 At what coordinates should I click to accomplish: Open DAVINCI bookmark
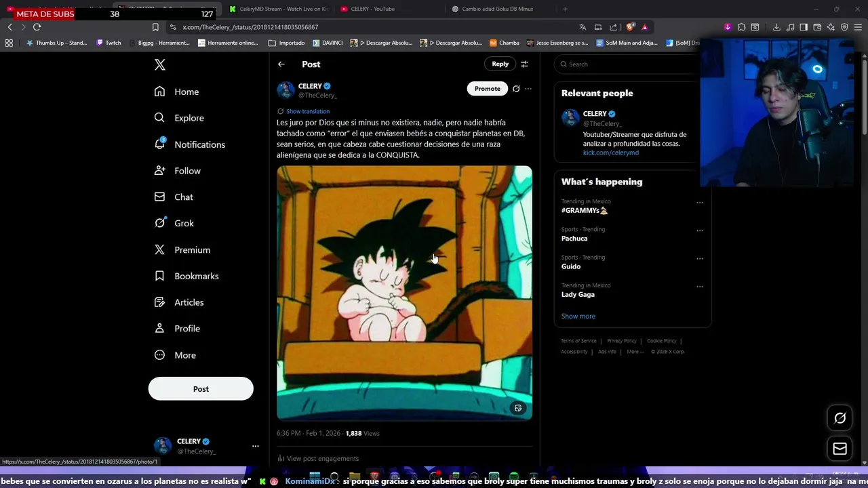click(328, 43)
